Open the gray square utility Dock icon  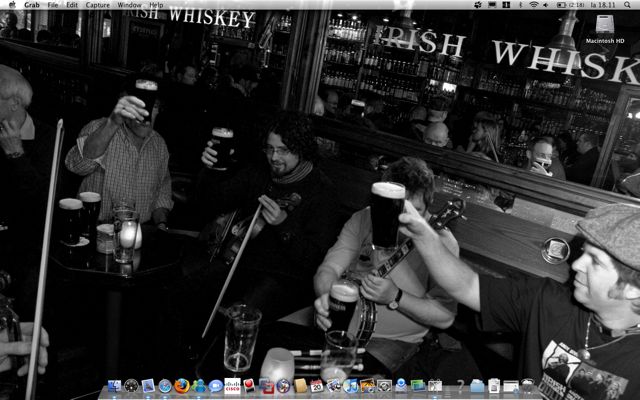(x=384, y=386)
